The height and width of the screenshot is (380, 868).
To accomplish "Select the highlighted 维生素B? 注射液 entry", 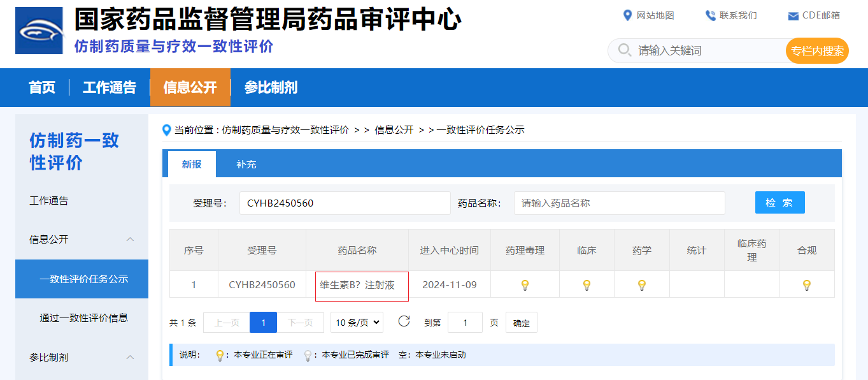I will coord(362,286).
